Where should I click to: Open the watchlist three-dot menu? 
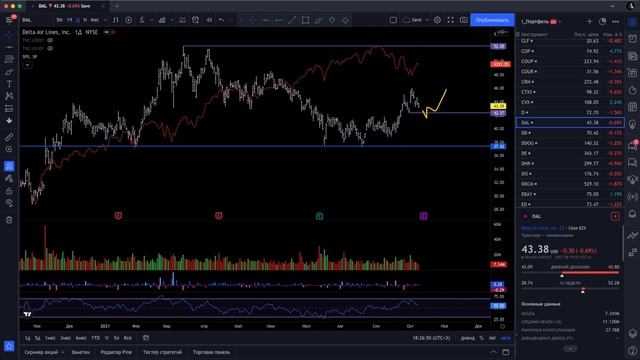(x=616, y=21)
